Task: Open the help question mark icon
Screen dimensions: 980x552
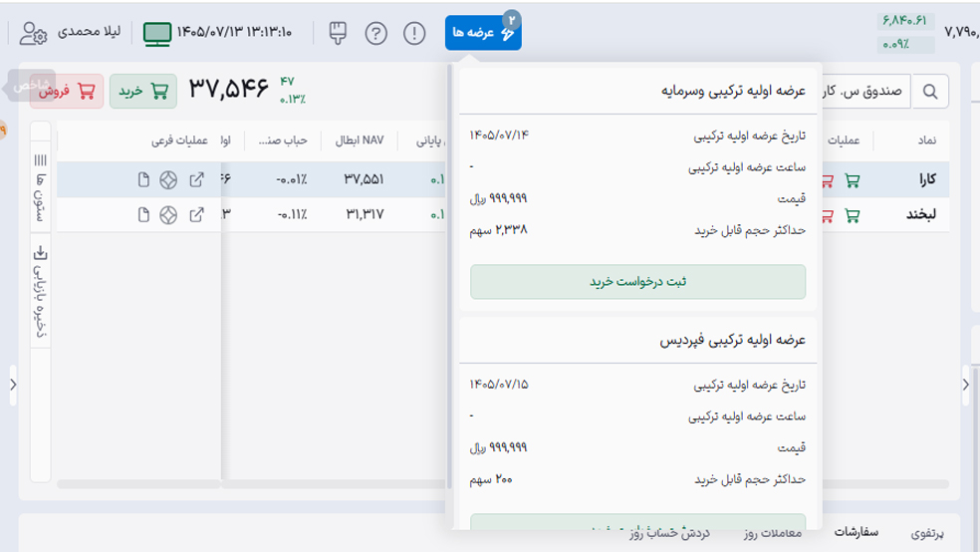Action: coord(375,33)
